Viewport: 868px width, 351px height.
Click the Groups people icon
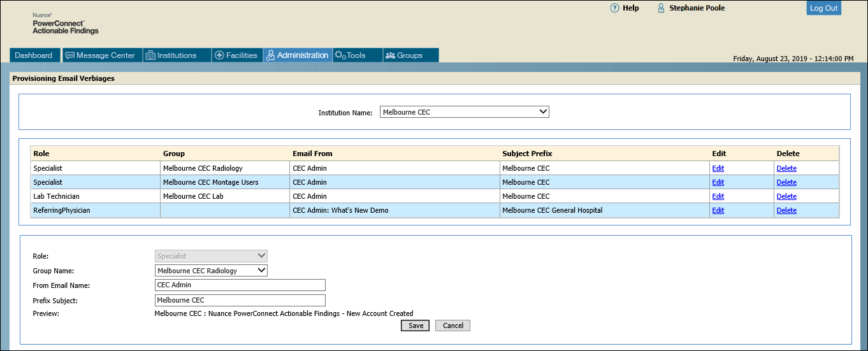click(x=390, y=55)
